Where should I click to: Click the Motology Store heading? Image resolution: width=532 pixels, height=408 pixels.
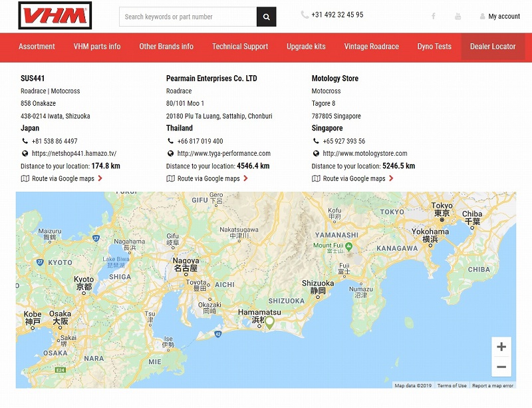click(x=335, y=79)
